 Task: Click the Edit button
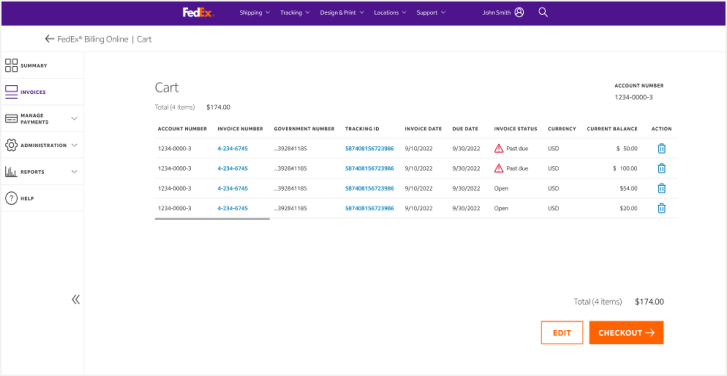pos(561,332)
